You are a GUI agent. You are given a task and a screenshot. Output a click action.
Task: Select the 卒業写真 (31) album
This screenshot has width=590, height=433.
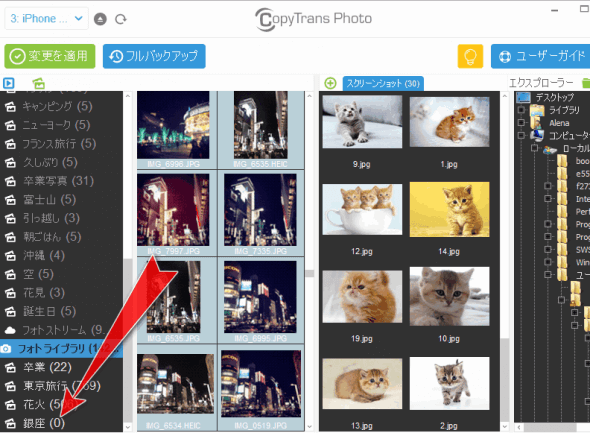pos(61,181)
